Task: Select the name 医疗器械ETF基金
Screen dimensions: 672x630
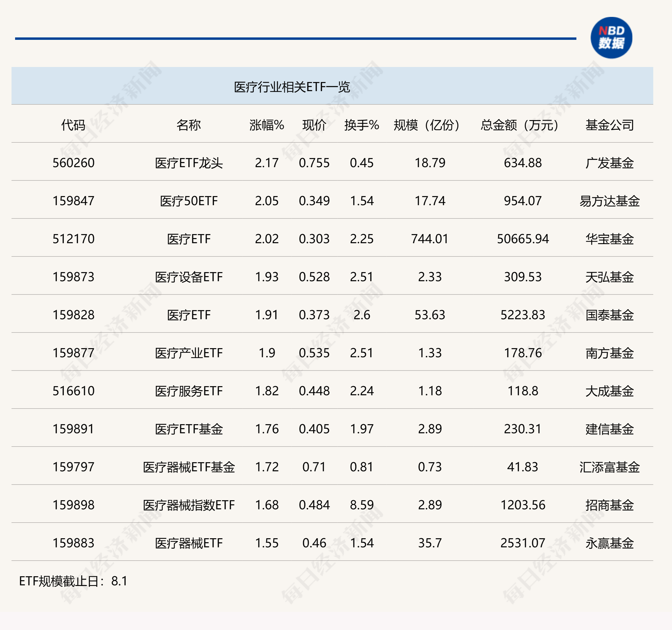Action: [x=189, y=467]
